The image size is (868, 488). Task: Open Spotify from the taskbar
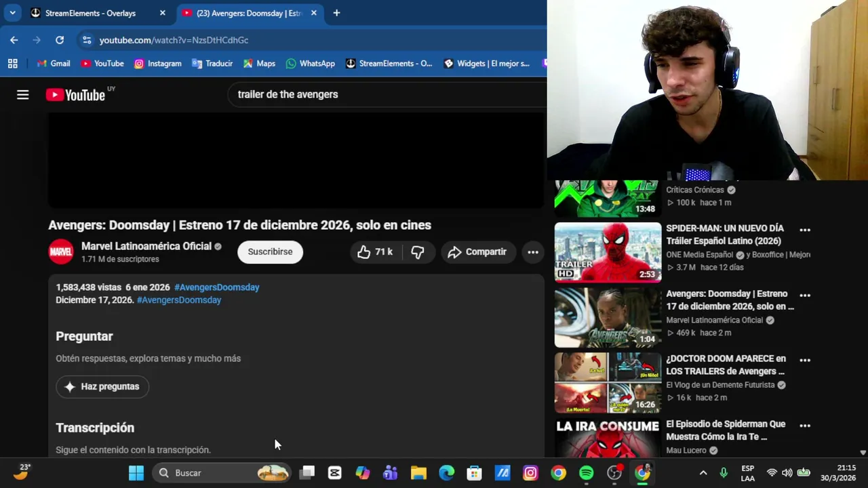click(x=587, y=472)
